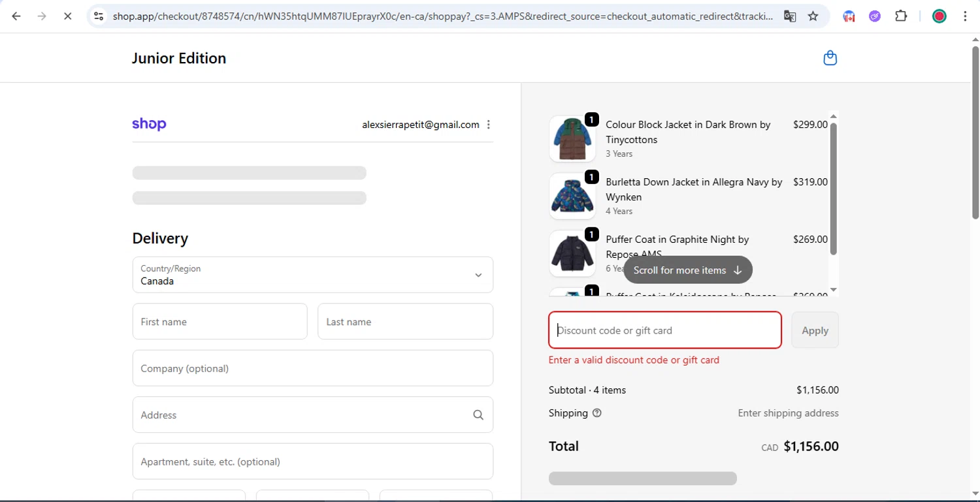Click the translate page icon
The width and height of the screenshot is (980, 502).
point(790,16)
